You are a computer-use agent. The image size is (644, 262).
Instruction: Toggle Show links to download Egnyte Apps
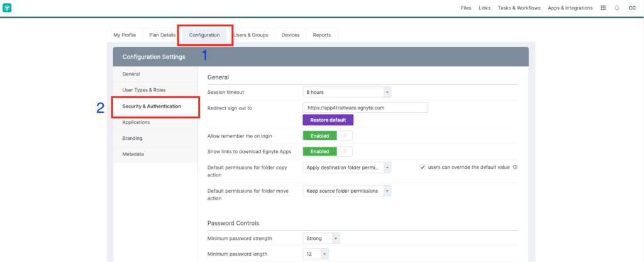point(327,151)
